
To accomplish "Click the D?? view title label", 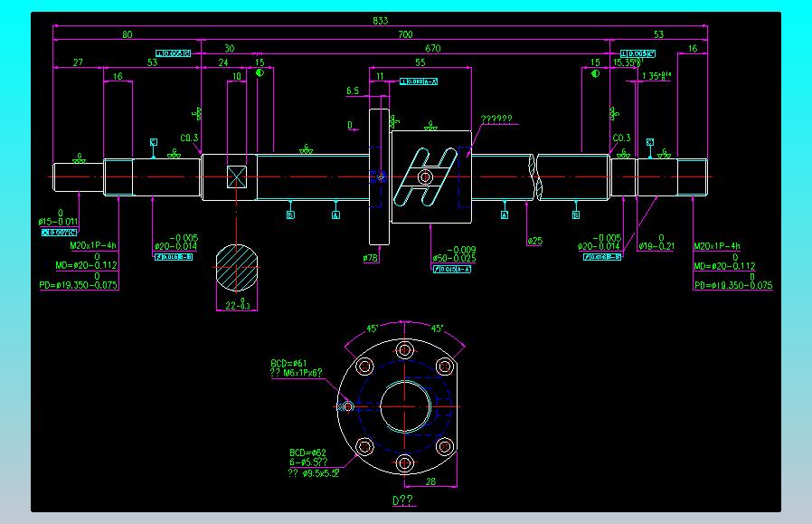I will tap(402, 500).
